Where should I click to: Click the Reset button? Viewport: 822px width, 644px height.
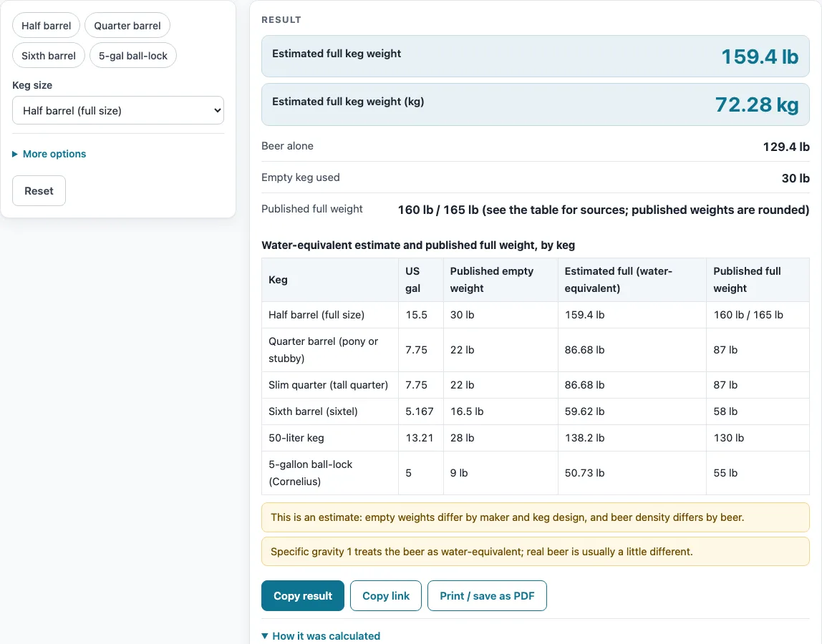[x=39, y=191]
